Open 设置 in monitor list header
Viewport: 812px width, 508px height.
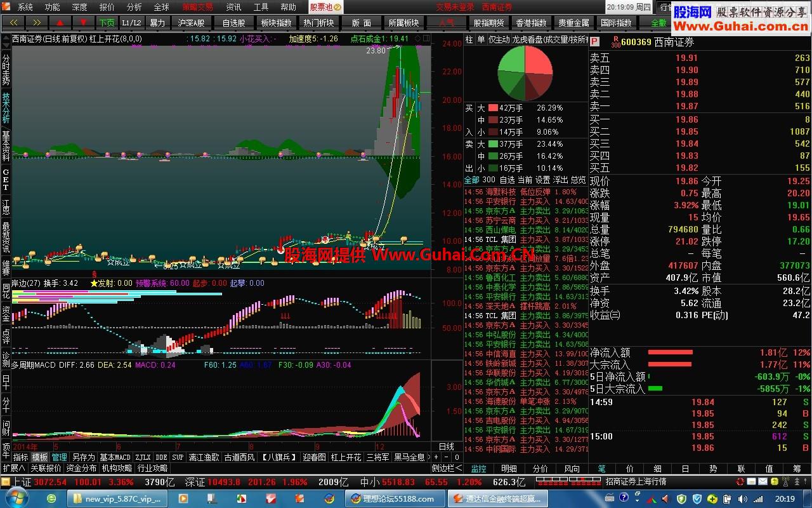[x=542, y=180]
